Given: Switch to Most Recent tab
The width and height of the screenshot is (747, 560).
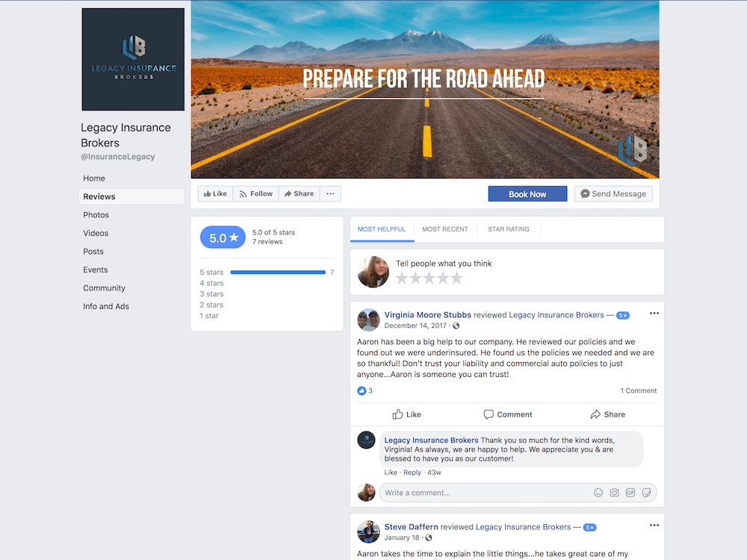Looking at the screenshot, I should (x=445, y=229).
